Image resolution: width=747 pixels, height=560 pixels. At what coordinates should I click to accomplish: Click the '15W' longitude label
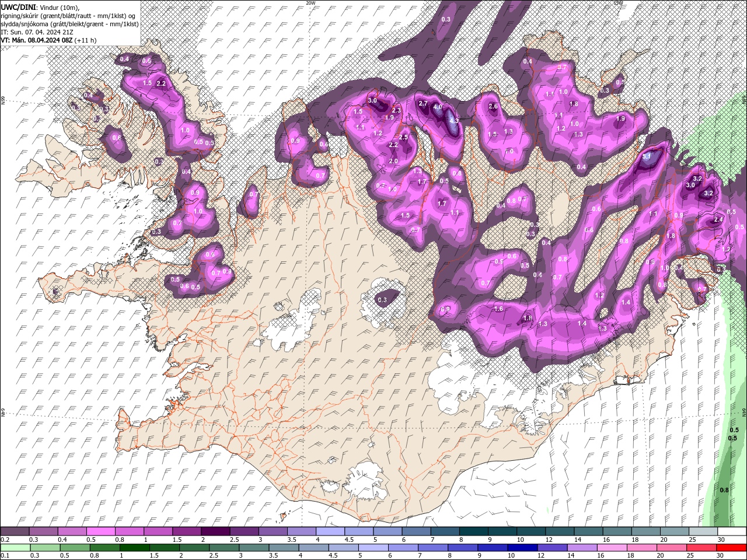point(618,3)
